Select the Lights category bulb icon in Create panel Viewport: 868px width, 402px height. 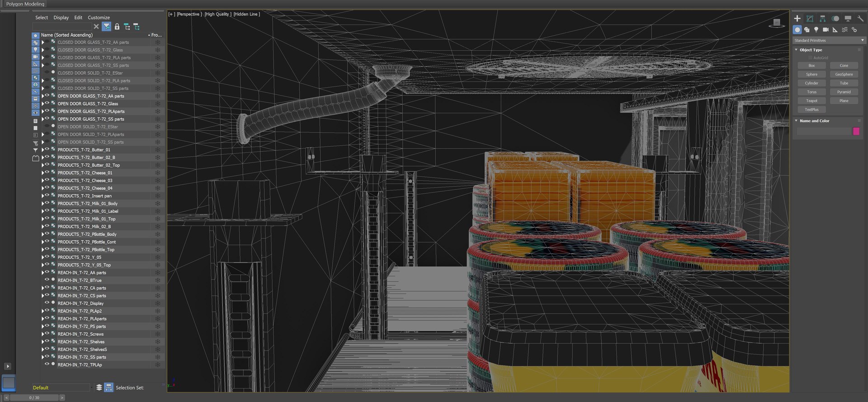816,30
